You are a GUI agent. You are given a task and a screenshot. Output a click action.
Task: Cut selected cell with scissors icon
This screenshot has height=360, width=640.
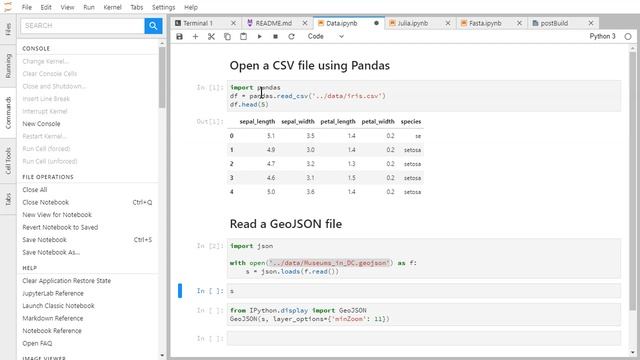pyautogui.click(x=211, y=37)
